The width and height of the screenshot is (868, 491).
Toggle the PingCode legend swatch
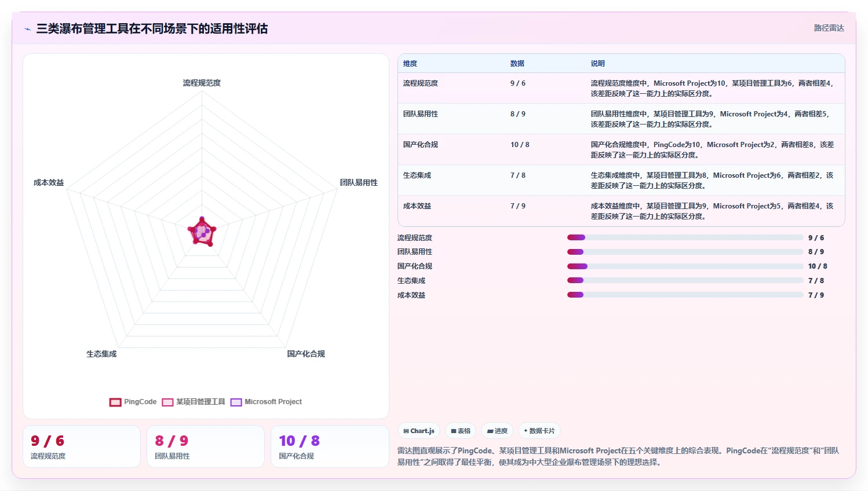115,402
